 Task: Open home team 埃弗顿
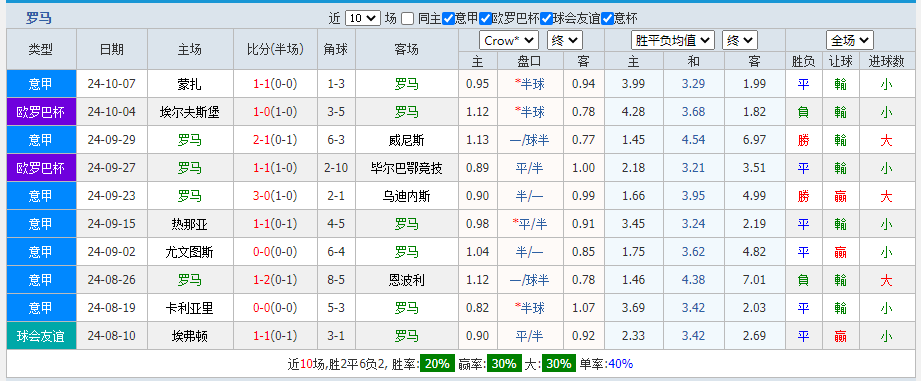click(x=189, y=336)
